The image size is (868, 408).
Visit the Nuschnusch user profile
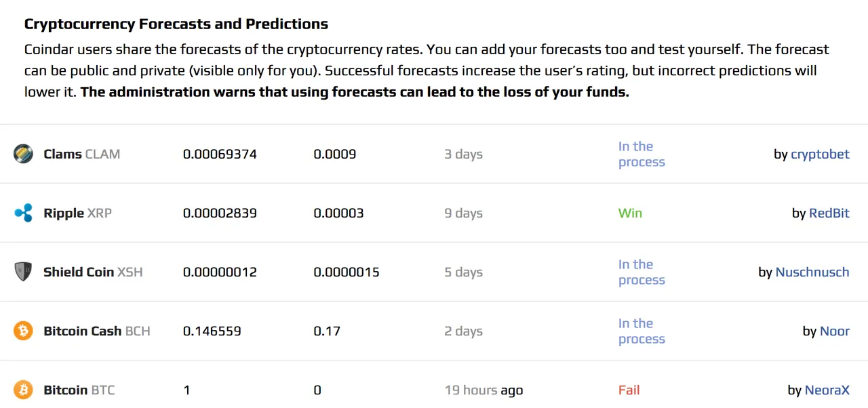tap(812, 272)
